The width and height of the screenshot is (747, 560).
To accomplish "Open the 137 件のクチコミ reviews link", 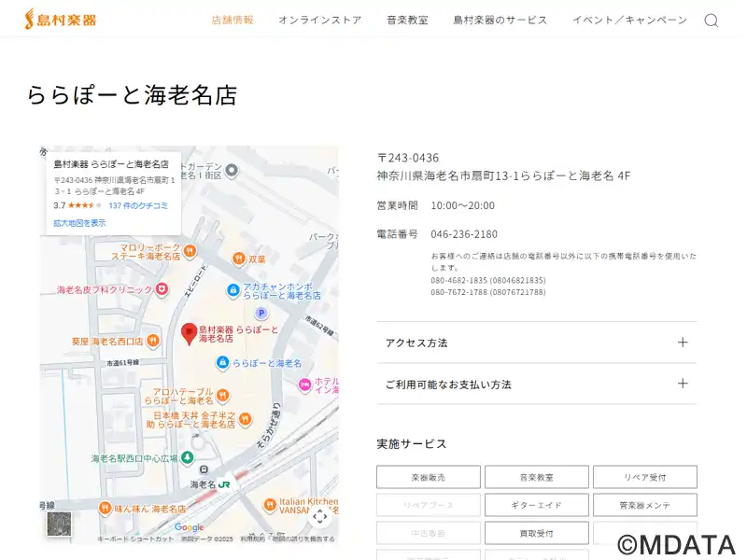I will (138, 205).
